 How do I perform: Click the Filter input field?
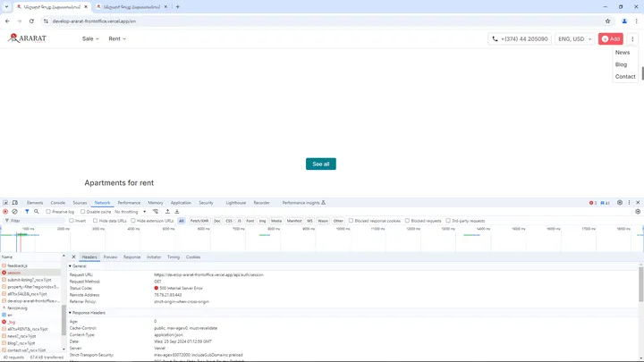(x=36, y=220)
